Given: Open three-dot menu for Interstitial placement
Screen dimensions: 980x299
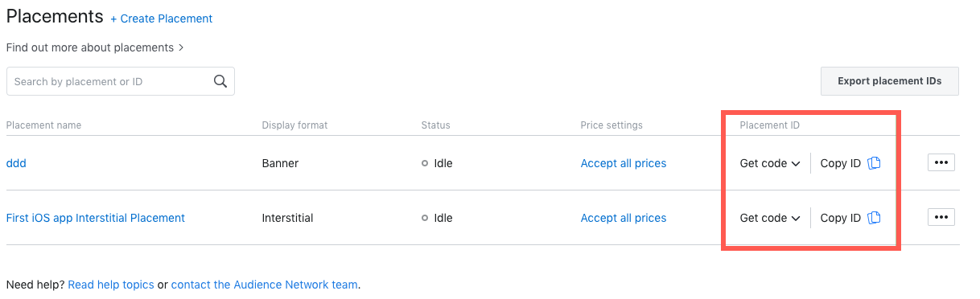Looking at the screenshot, I should 941,218.
